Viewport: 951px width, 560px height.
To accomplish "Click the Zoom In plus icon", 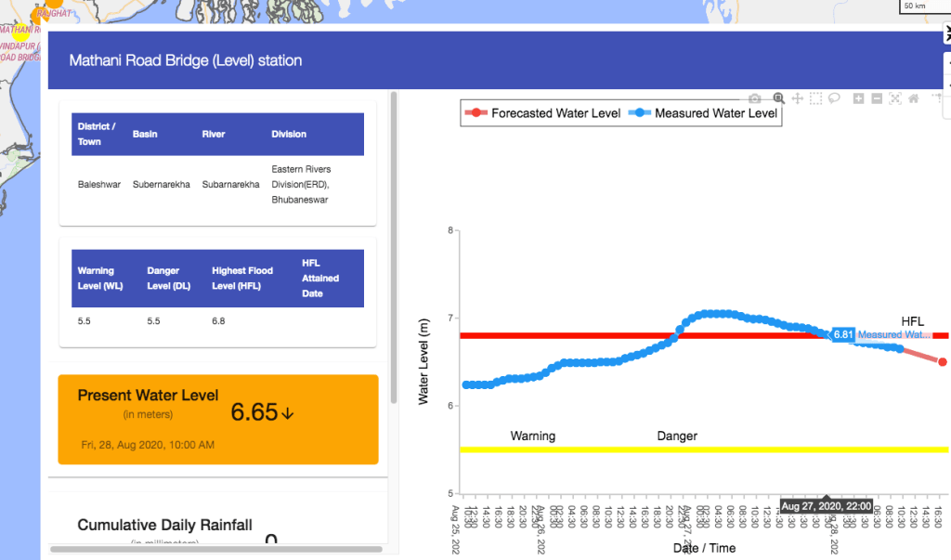I will (x=859, y=98).
